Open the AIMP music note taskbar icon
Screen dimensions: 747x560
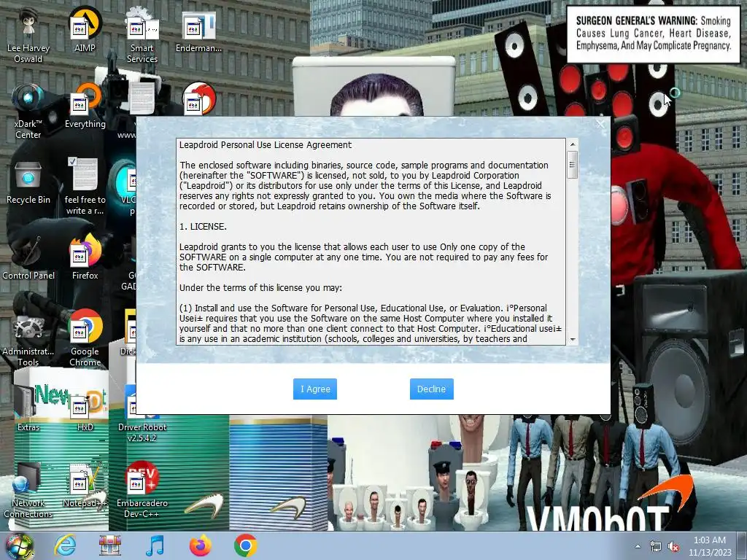pos(155,546)
